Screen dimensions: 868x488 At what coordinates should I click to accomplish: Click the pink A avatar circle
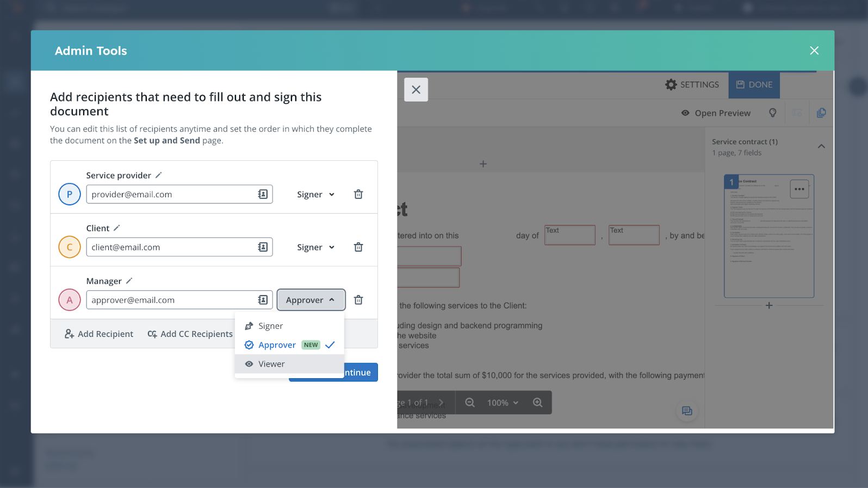click(70, 299)
